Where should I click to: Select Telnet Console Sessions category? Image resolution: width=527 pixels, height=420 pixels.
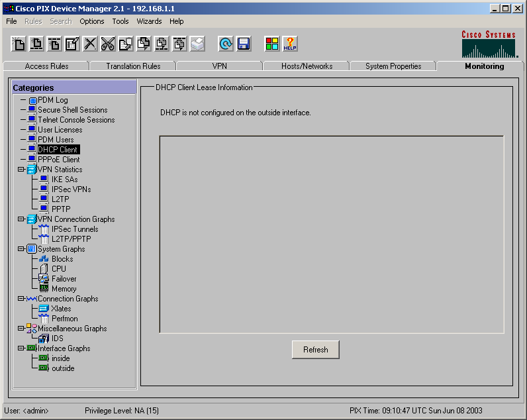(76, 120)
